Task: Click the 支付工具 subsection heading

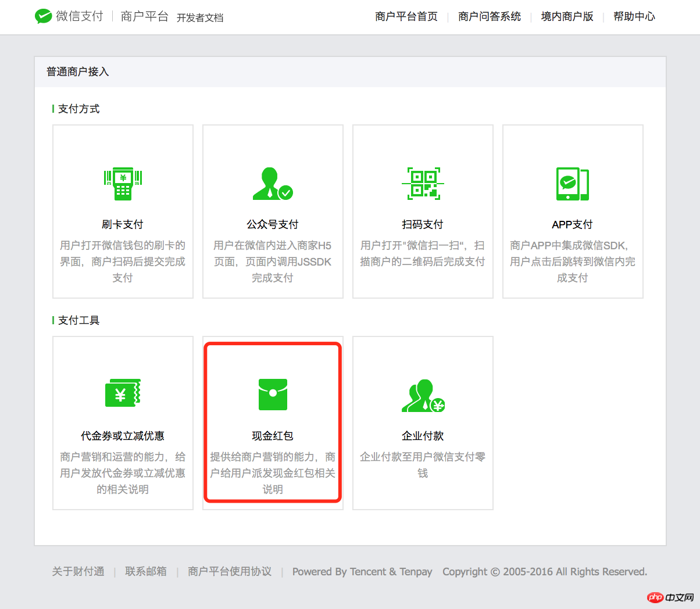Action: 79,320
